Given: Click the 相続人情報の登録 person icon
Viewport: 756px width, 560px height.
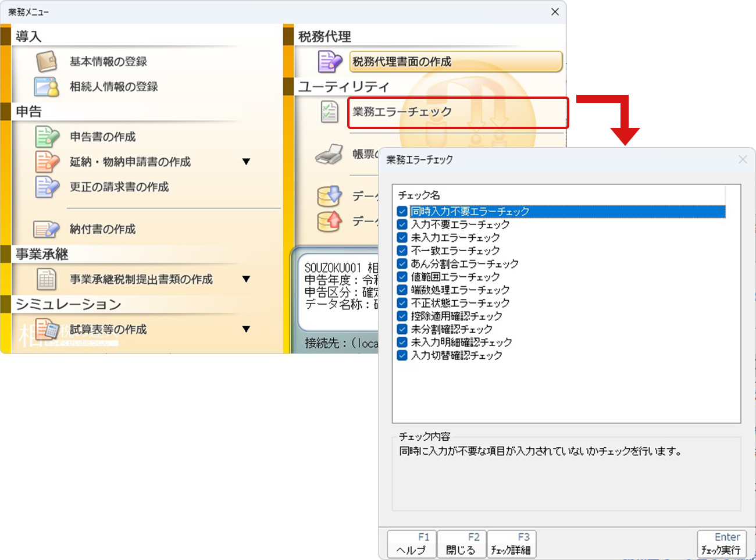Looking at the screenshot, I should [47, 87].
